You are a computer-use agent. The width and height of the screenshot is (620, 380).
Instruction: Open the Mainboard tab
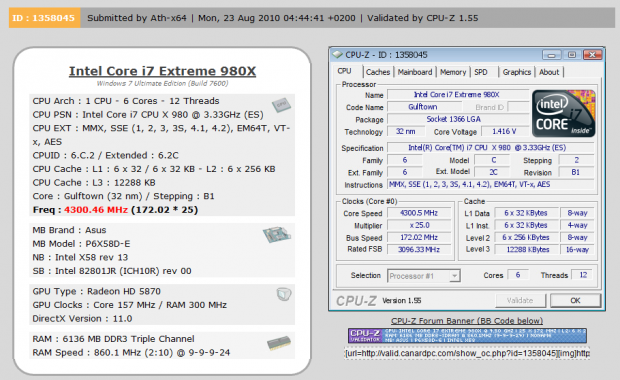pyautogui.click(x=415, y=72)
